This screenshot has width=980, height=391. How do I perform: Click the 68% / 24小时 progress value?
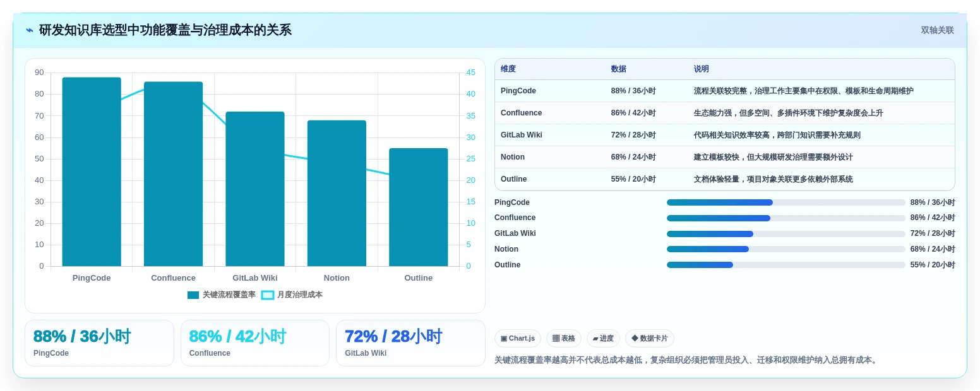coord(933,249)
